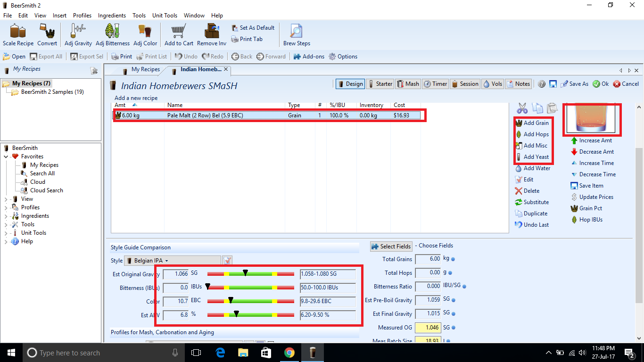
Task: Open the Profiles menu
Action: [x=82, y=16]
